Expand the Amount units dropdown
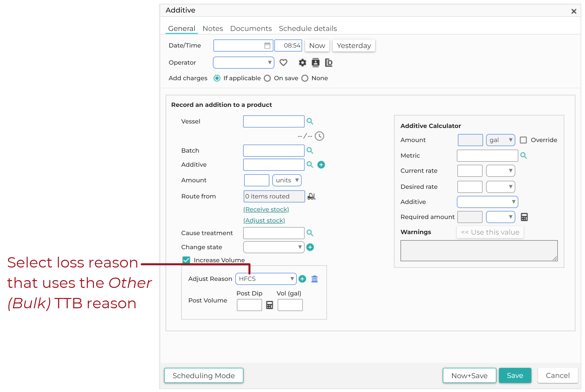The height and width of the screenshot is (392, 585). [287, 180]
